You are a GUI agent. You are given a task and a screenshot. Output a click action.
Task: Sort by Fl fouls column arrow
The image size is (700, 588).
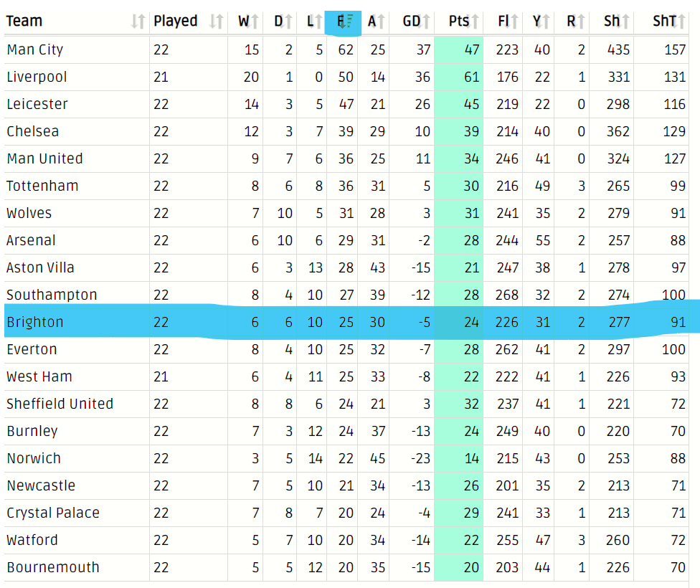[x=514, y=21]
